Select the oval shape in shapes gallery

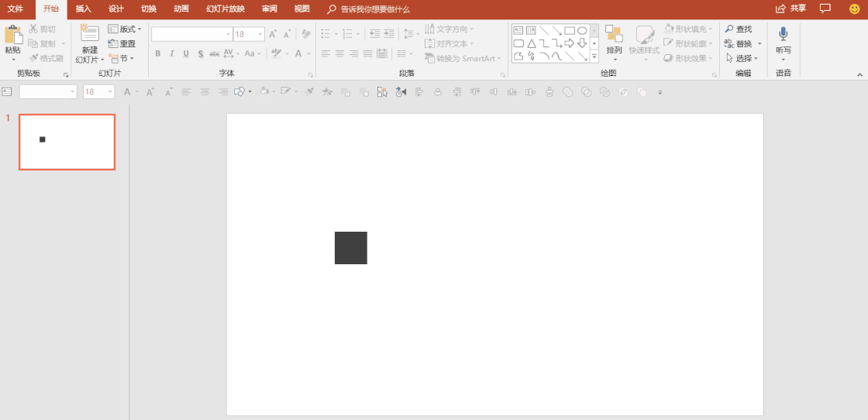point(581,31)
